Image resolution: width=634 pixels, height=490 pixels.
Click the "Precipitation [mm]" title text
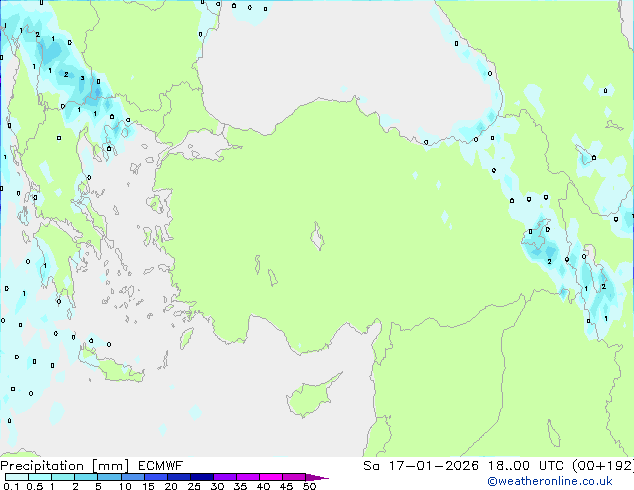click(x=65, y=466)
